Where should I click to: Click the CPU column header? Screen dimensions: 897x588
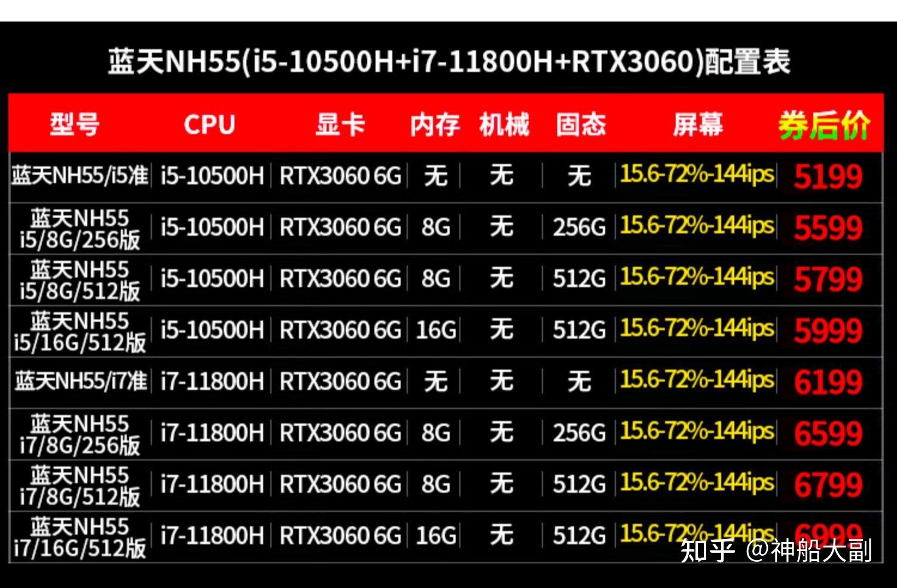pyautogui.click(x=209, y=124)
